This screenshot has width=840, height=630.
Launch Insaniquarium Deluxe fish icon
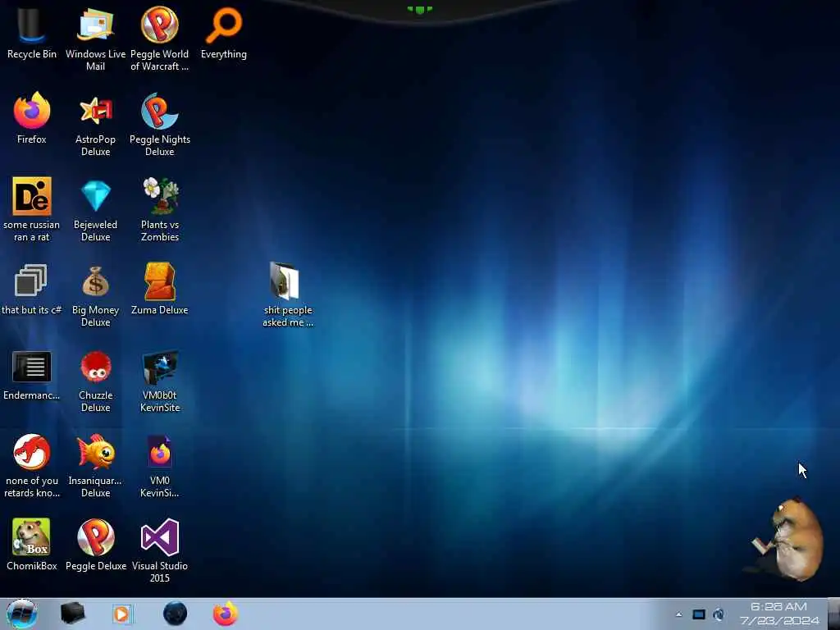tap(95, 466)
